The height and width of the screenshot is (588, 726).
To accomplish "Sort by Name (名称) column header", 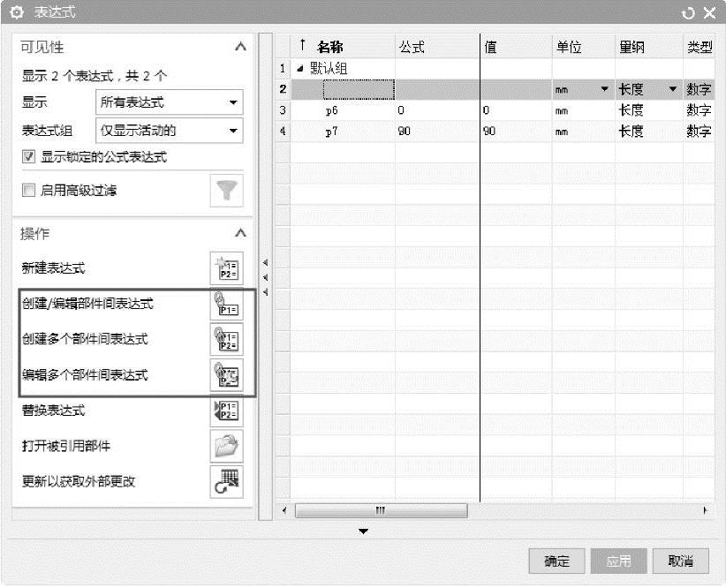I will point(343,47).
